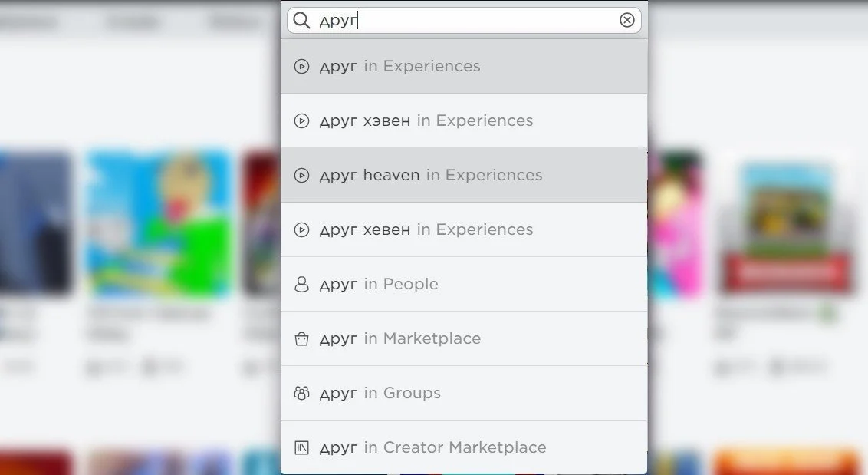Click play icon beside 'друг хэвен'
The image size is (868, 475).
301,120
